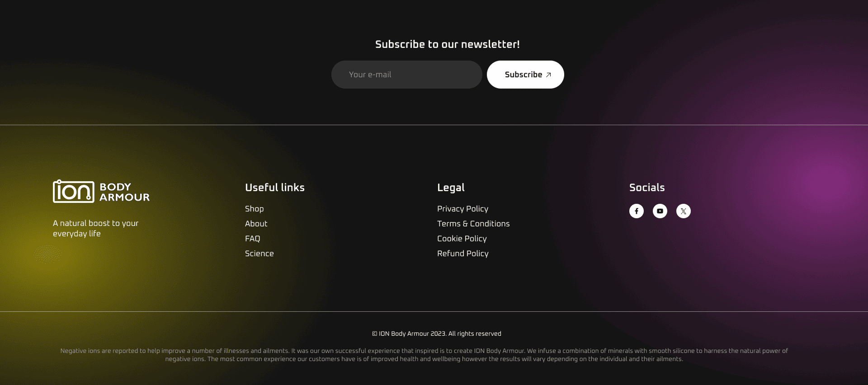Click the newsletter heading text
This screenshot has height=385, width=868.
pos(448,44)
